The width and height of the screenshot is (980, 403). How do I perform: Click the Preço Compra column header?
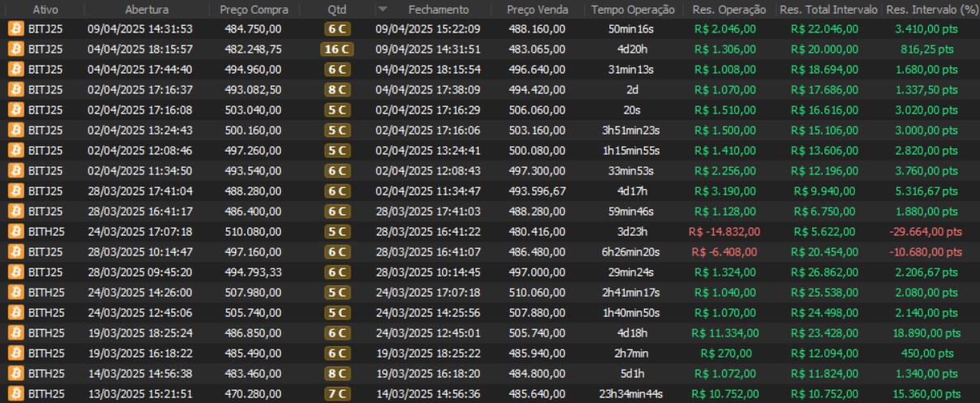[x=252, y=10]
